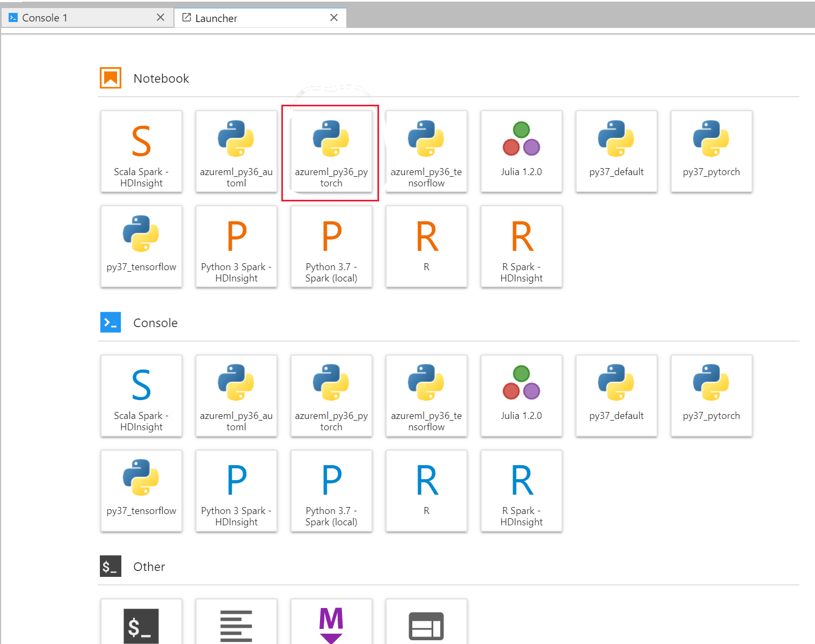The image size is (815, 644).
Task: Launch Scala Spark HDInsight notebook
Action: 141,151
